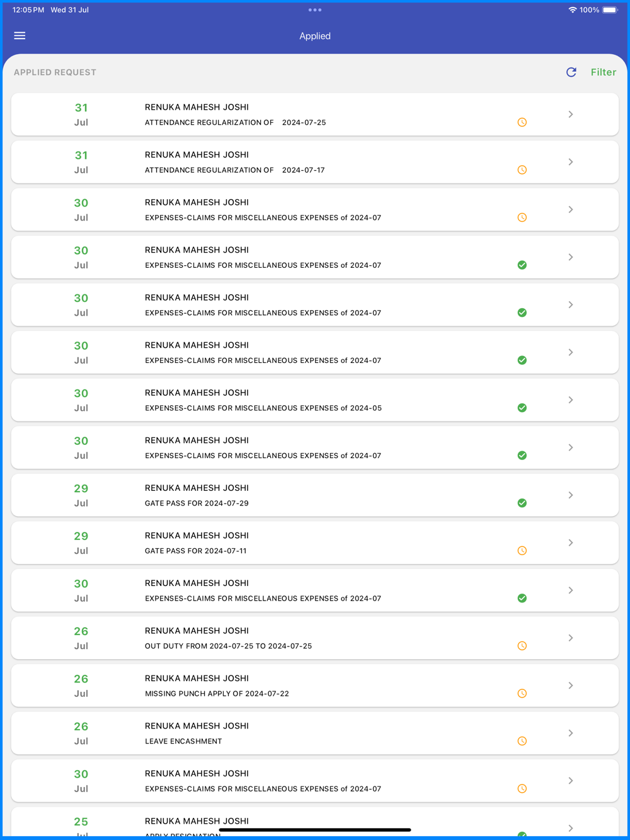This screenshot has height=840, width=630.
Task: Click the 26 Jul date on Missing Punch row
Action: (81, 686)
